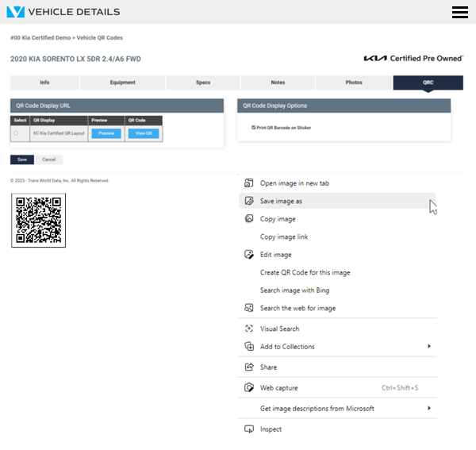Expand Get image descriptions from Microsoft arrow
476x450 pixels.
click(429, 408)
